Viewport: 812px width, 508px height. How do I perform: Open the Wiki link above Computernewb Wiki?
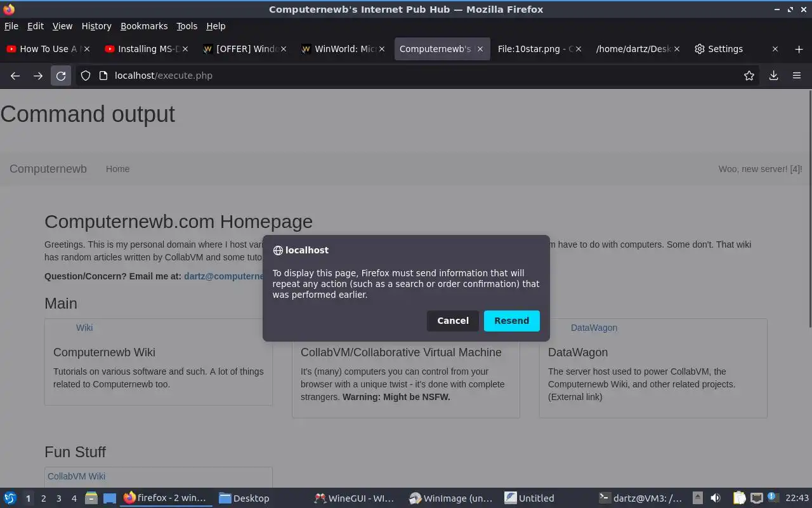pos(84,328)
